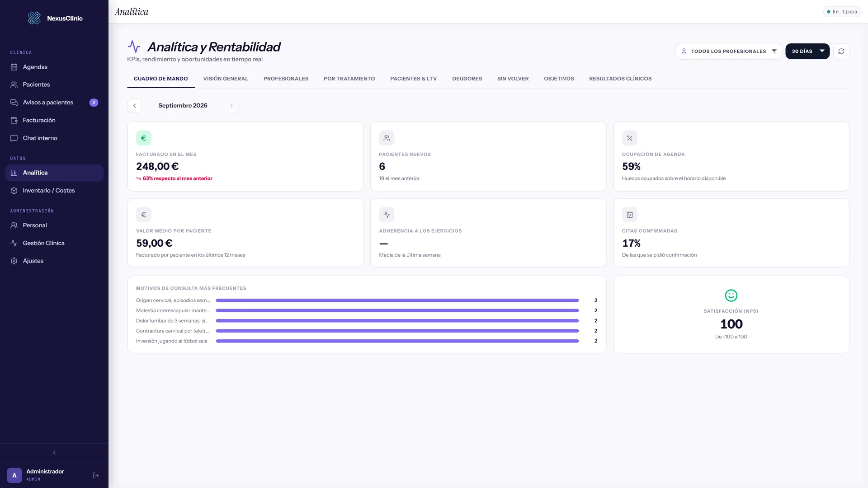The height and width of the screenshot is (488, 868).
Task: Open Pacientes from the sidebar
Action: [54, 84]
